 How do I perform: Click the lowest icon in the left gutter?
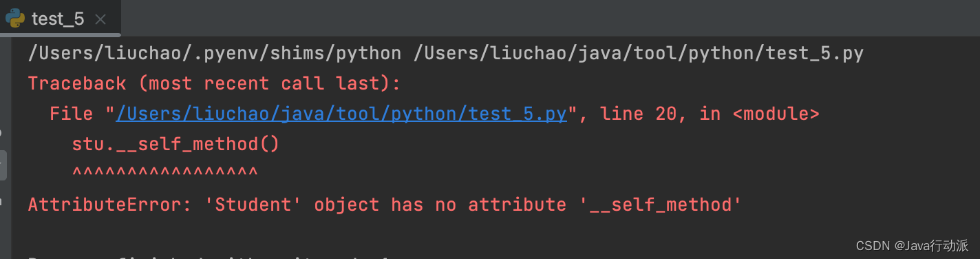[2, 203]
